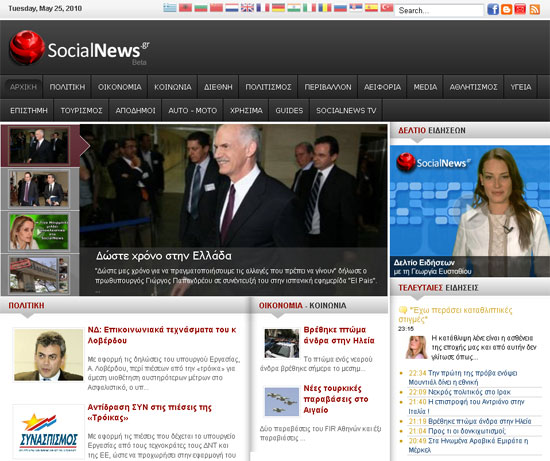
Task: Select the slider thumbnail of two men talking
Action: (39, 189)
